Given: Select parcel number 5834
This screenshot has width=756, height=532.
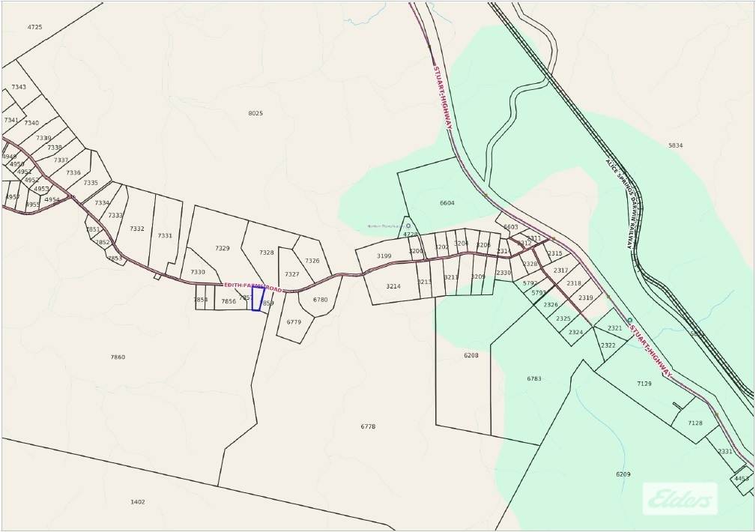Looking at the screenshot, I should point(676,145).
